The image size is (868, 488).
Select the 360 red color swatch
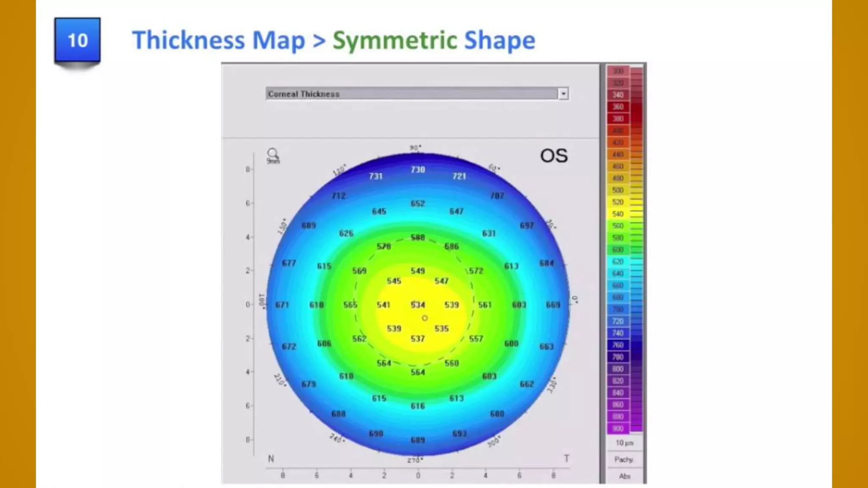click(618, 107)
